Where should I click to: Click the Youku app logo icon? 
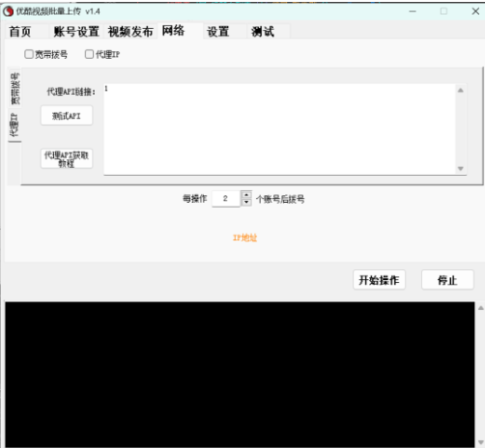point(8,12)
